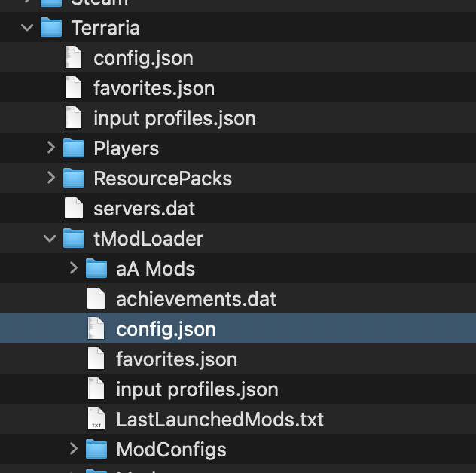
Task: Select input profiles.json name under Terraria
Action: (175, 118)
